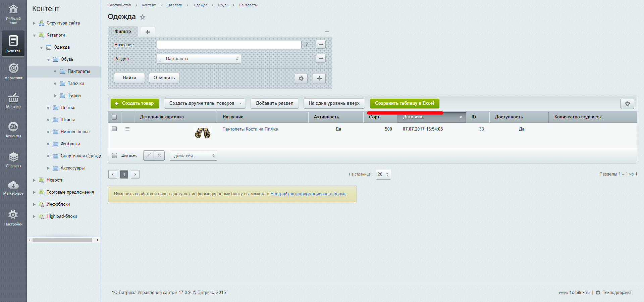
Task: Open the Сервисы sidebar section
Action: (x=13, y=159)
